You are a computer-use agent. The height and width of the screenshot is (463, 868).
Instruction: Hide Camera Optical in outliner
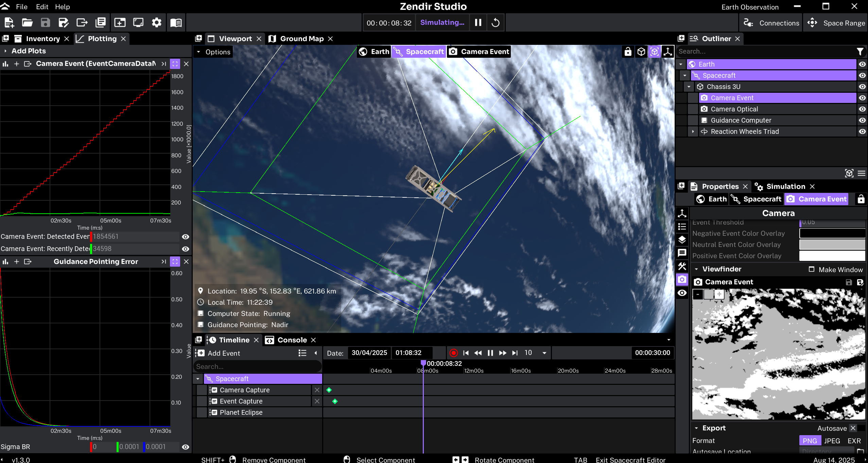click(x=862, y=109)
